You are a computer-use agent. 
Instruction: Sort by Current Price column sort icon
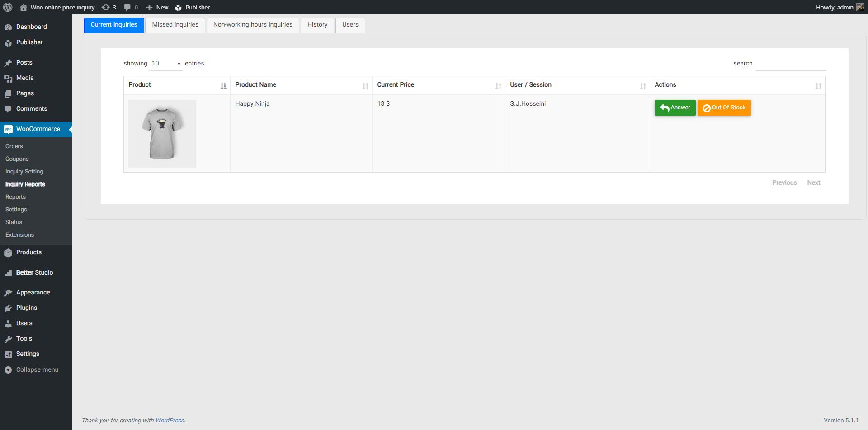(x=498, y=86)
